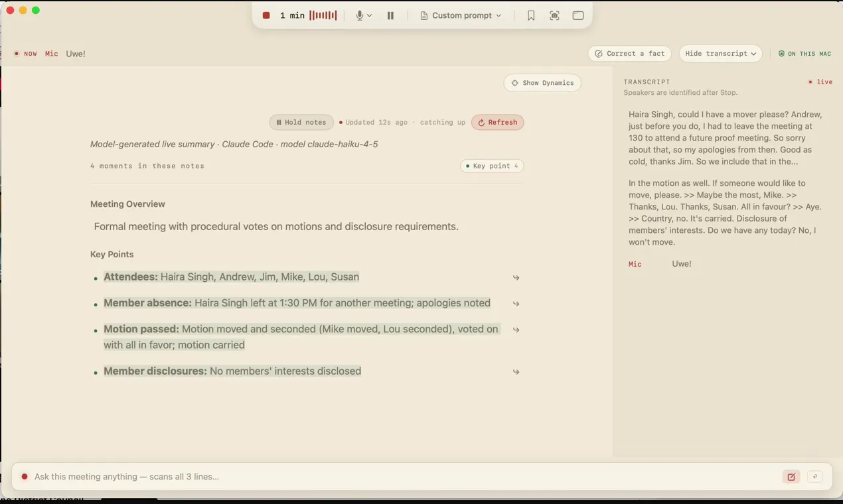
Task: Click 'Speakers are identified after Stop.' note
Action: pyautogui.click(x=680, y=93)
